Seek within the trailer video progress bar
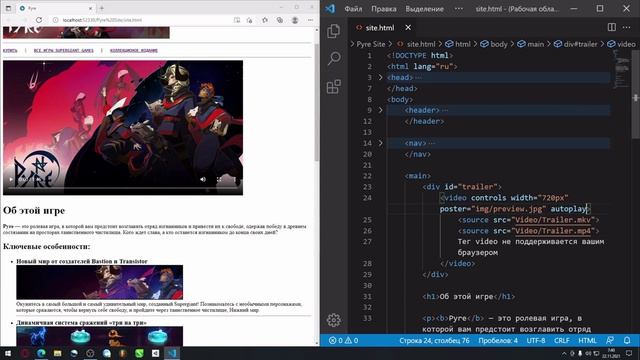Screen dimensions: 640x360 tap(123, 188)
